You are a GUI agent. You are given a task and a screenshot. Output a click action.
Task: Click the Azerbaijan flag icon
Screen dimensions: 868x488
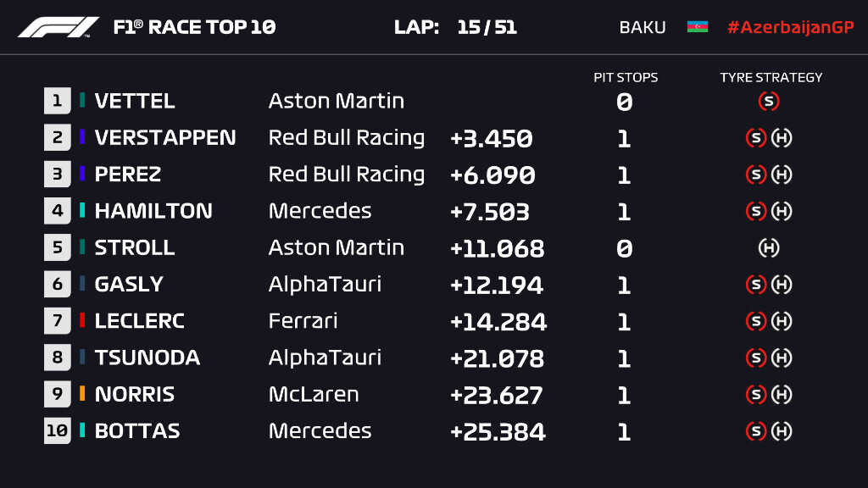click(x=697, y=27)
